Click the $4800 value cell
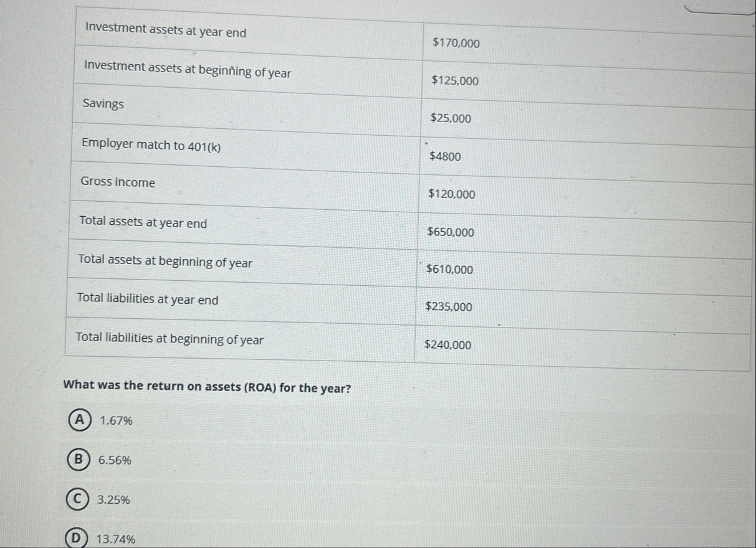Screen dimensions: 756x548 (444, 157)
